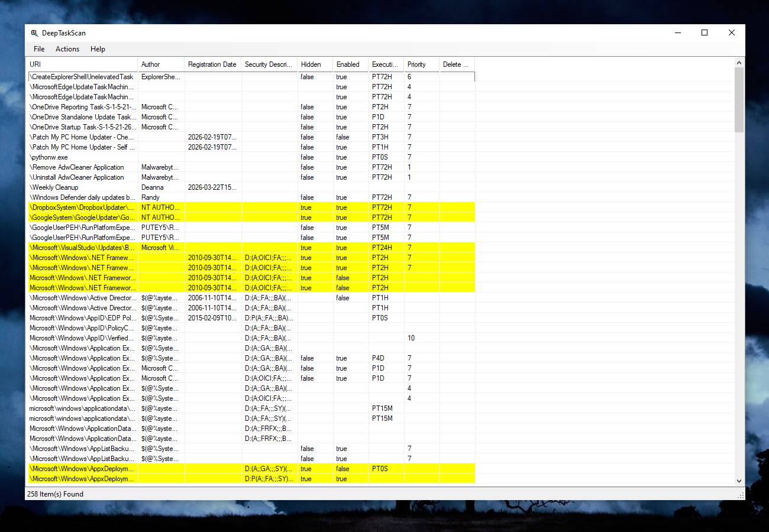Select the Patch My PC Home Updater - Self row

click(251, 147)
